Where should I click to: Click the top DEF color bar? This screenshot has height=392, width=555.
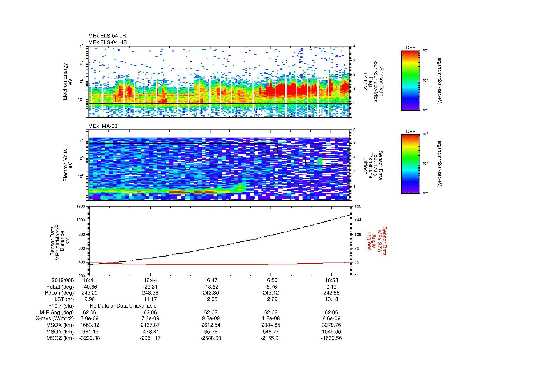click(x=410, y=81)
